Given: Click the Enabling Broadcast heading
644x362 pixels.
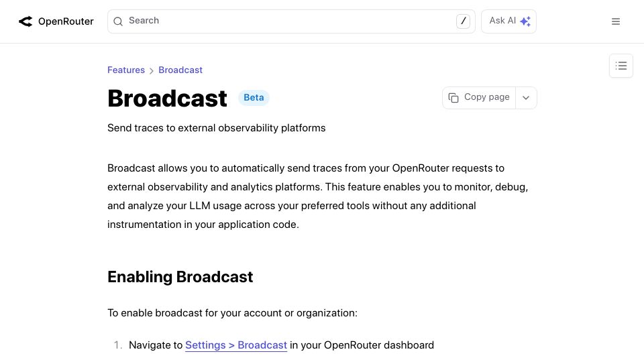Looking at the screenshot, I should pyautogui.click(x=180, y=277).
